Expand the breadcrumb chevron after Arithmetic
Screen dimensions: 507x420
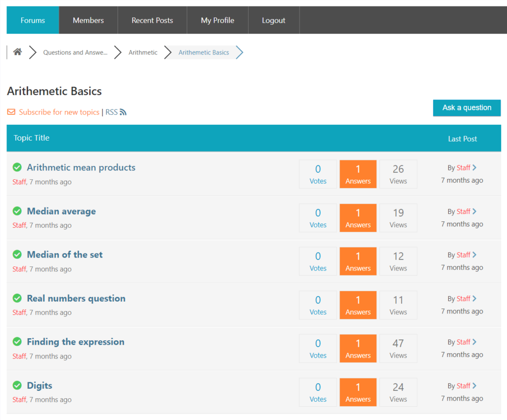[167, 52]
